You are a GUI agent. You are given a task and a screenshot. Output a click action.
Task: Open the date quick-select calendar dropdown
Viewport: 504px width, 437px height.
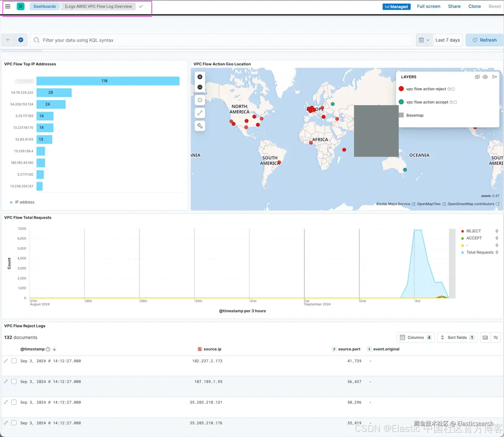(424, 40)
